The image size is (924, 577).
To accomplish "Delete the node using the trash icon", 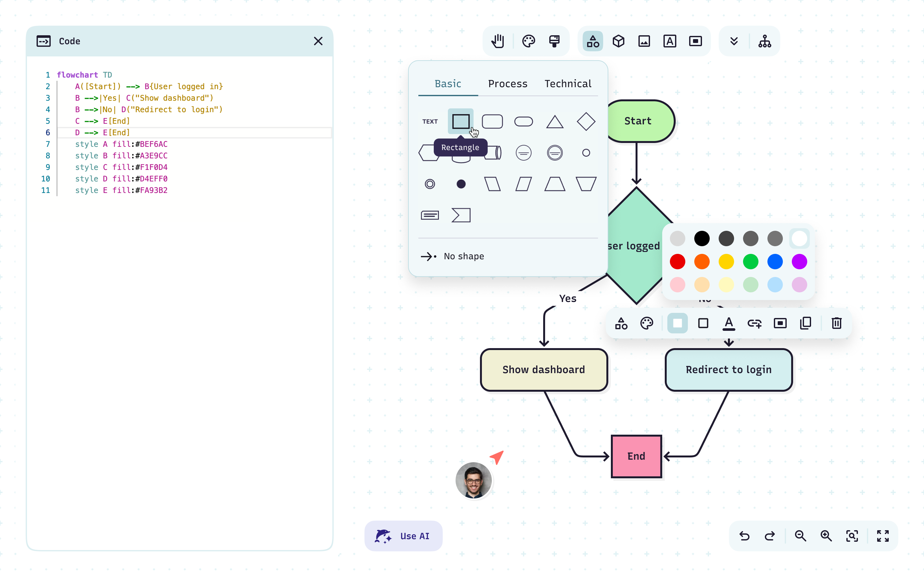I will coord(836,323).
